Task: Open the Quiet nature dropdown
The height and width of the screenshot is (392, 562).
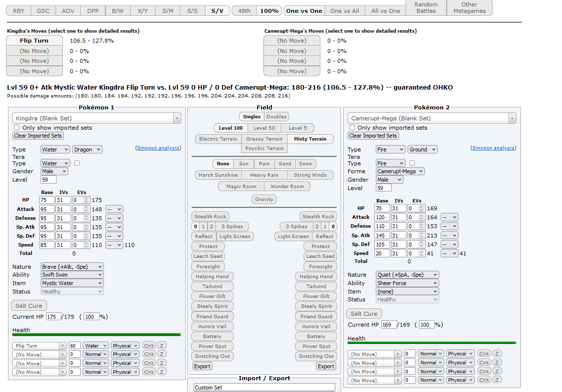Action: click(x=408, y=275)
